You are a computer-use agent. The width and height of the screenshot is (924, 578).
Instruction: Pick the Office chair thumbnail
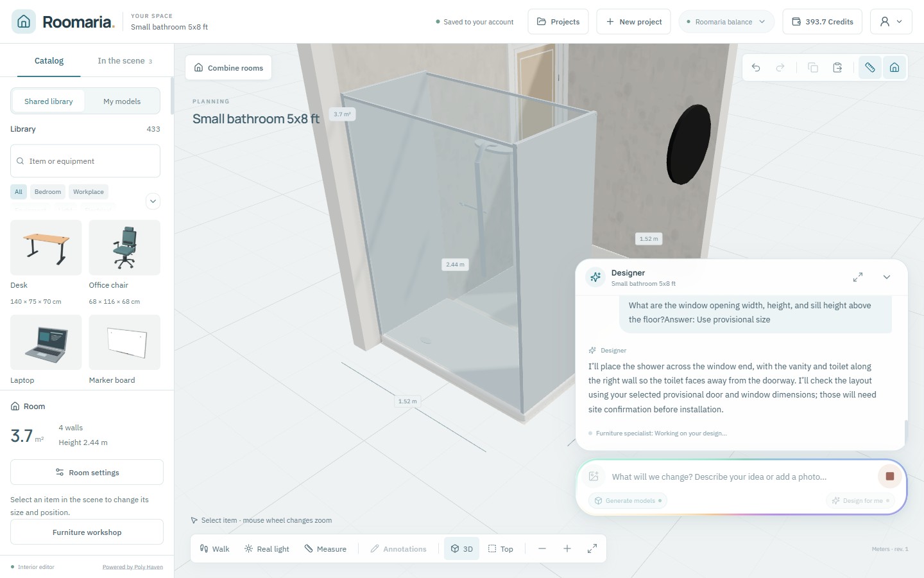point(124,247)
